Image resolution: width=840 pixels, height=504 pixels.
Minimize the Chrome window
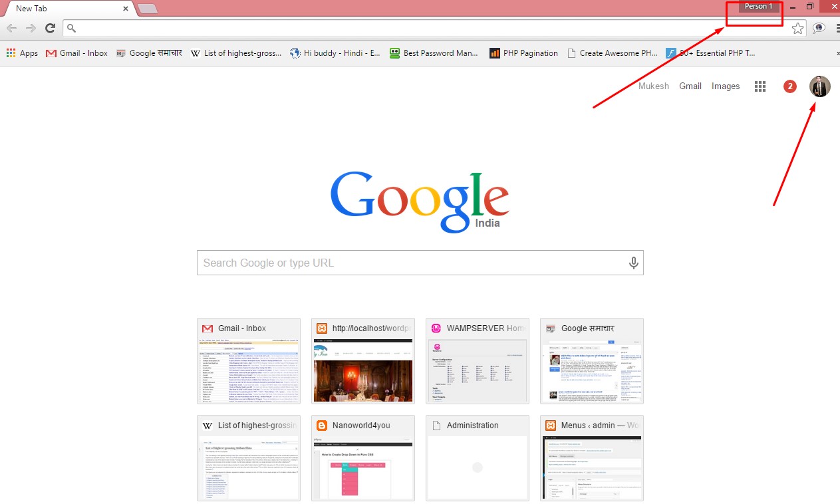click(x=793, y=7)
